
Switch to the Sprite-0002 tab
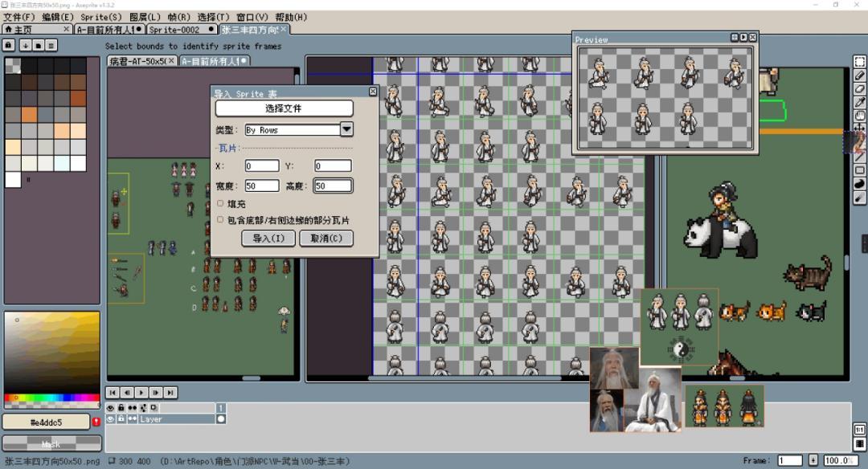[x=174, y=30]
